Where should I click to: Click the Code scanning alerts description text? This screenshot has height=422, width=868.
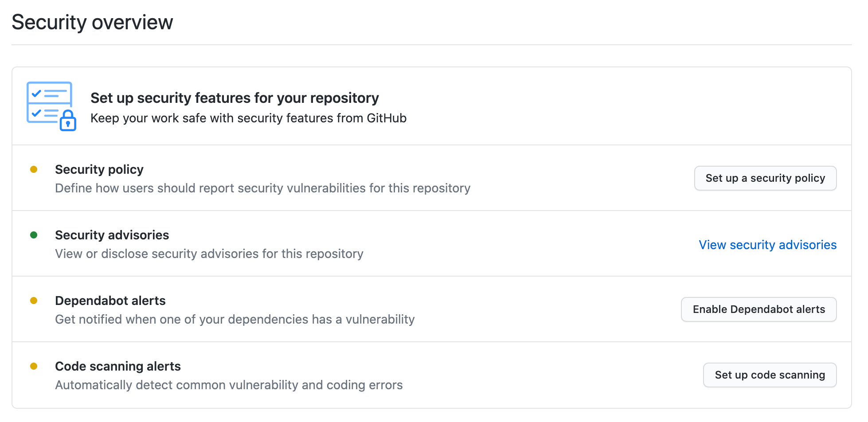pyautogui.click(x=229, y=385)
